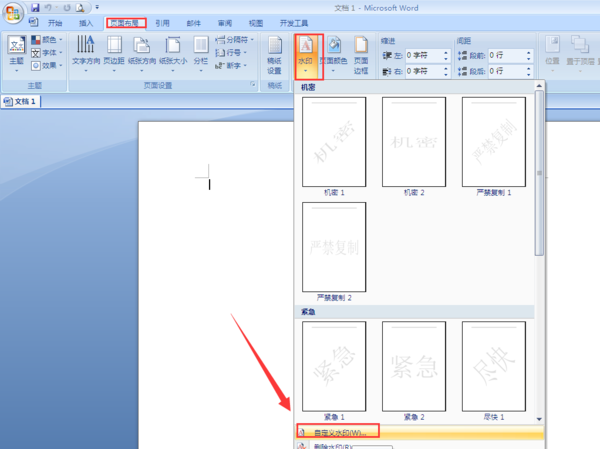Save the document from quick access toolbar
600x449 pixels.
pyautogui.click(x=35, y=7)
